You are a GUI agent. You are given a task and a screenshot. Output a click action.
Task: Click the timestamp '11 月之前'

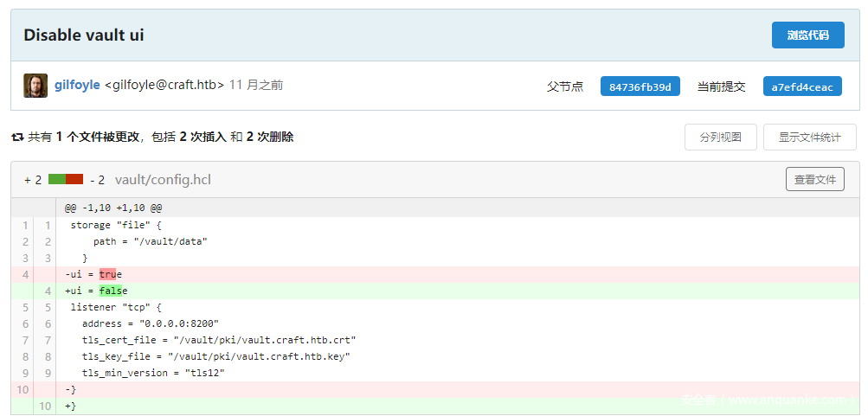coord(256,86)
